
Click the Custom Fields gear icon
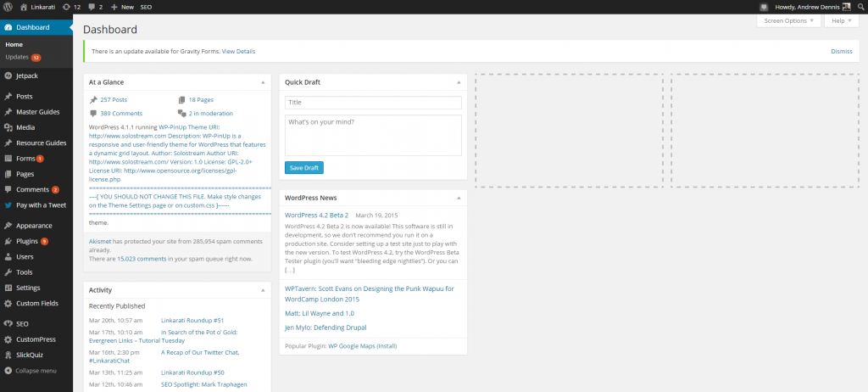(x=8, y=303)
